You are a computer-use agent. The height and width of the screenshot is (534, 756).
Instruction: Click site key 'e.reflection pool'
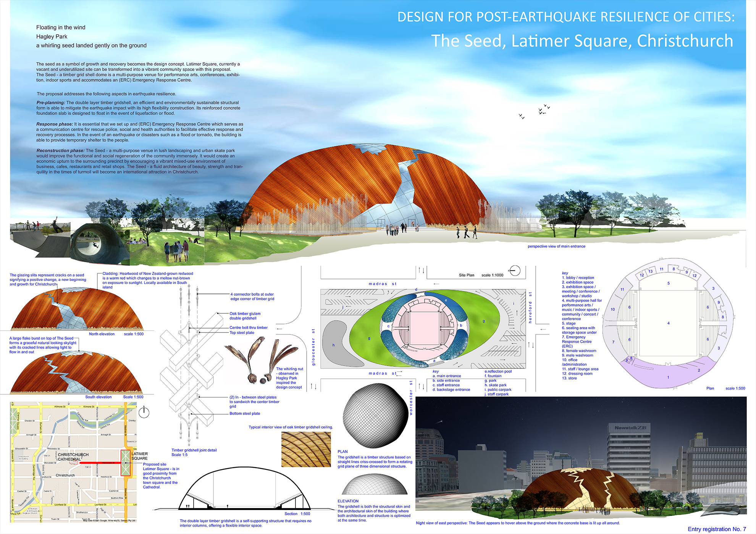(x=498, y=371)
